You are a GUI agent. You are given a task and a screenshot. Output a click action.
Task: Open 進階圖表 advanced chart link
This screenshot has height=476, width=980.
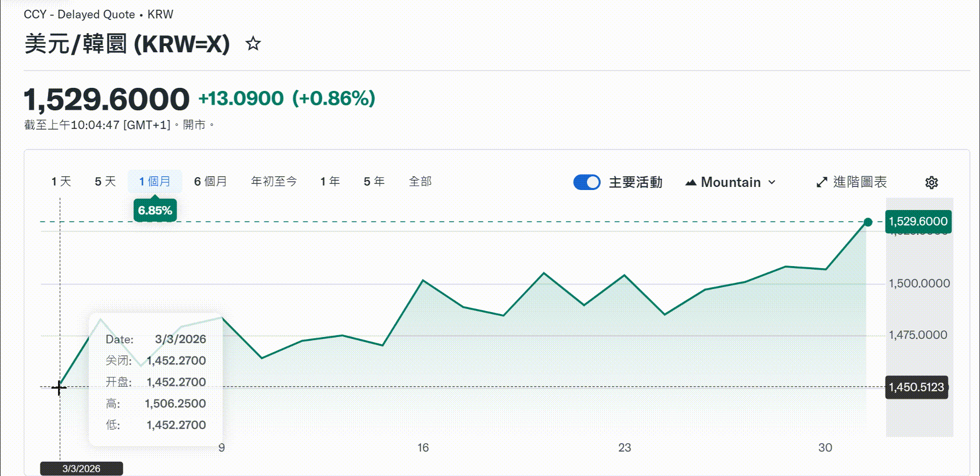[860, 182]
